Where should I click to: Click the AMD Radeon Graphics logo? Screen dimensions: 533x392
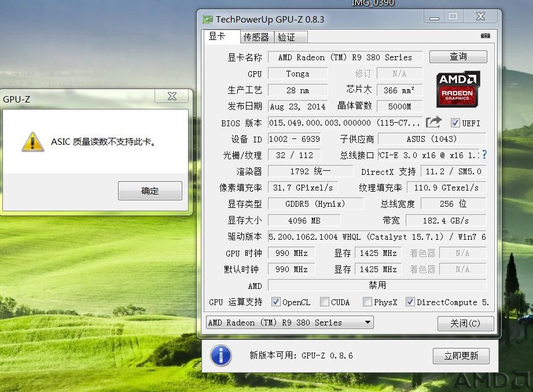(x=458, y=89)
